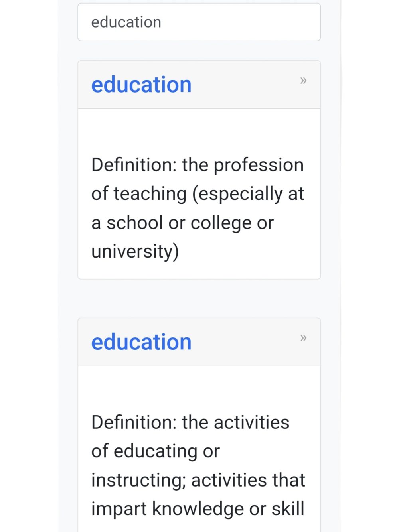Click the line "a school or college or"
Image resolution: width=399 pixels, height=532 pixels.
[182, 223]
